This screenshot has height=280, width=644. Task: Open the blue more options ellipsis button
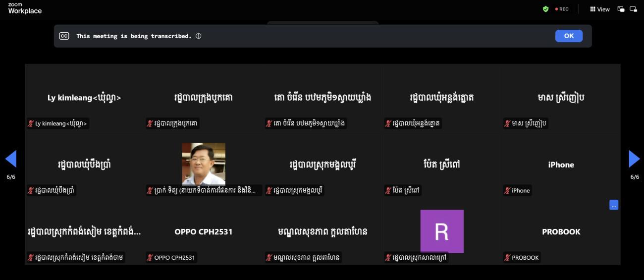[x=614, y=205]
